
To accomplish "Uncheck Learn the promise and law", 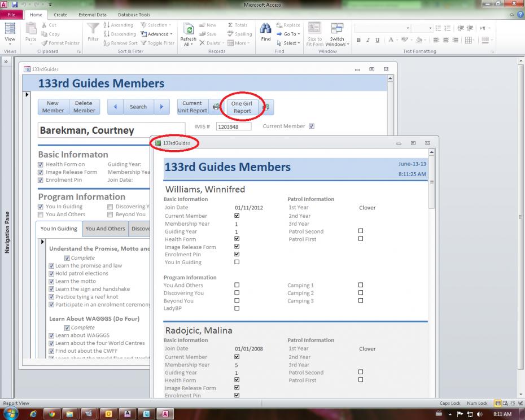I will click(51, 265).
